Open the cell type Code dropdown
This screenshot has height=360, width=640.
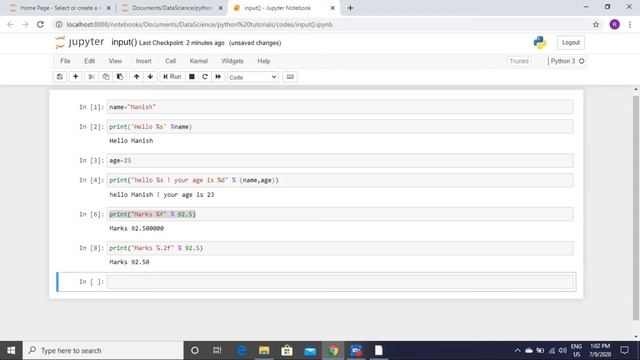(x=253, y=77)
